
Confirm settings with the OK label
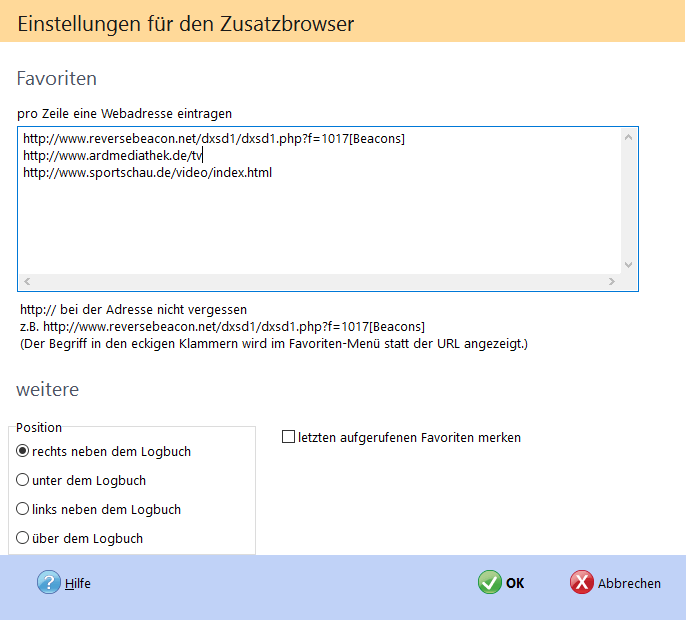click(x=515, y=584)
